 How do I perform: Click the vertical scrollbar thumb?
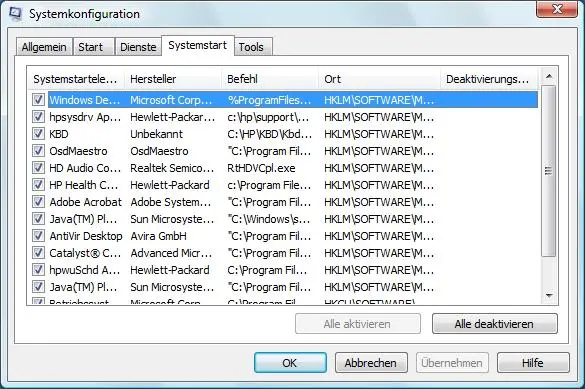(x=548, y=171)
